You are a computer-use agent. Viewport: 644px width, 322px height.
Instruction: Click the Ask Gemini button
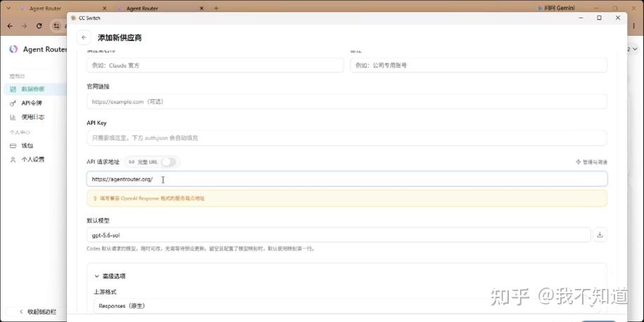(556, 8)
